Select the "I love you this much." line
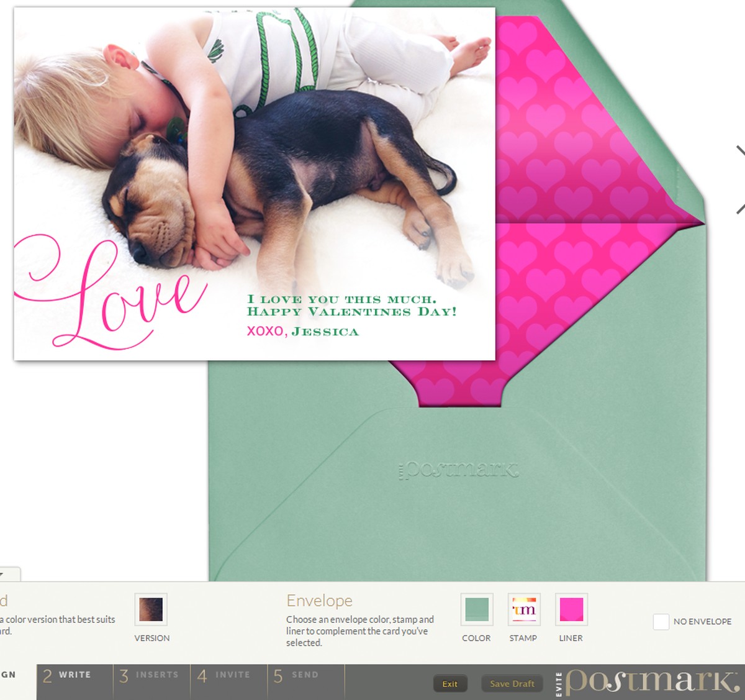 pos(342,299)
